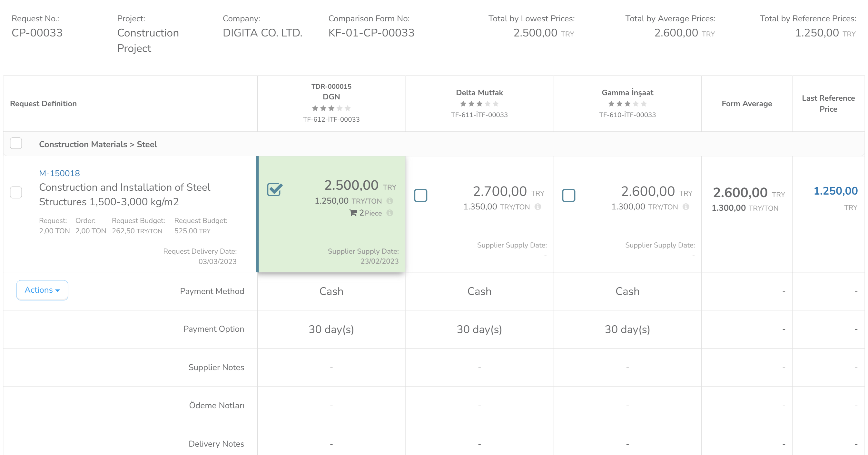Click request number CP-00033

[37, 33]
